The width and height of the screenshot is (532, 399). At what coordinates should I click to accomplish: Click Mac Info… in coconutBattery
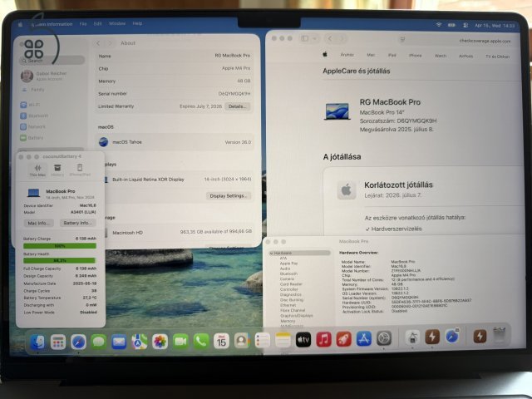[x=39, y=223]
